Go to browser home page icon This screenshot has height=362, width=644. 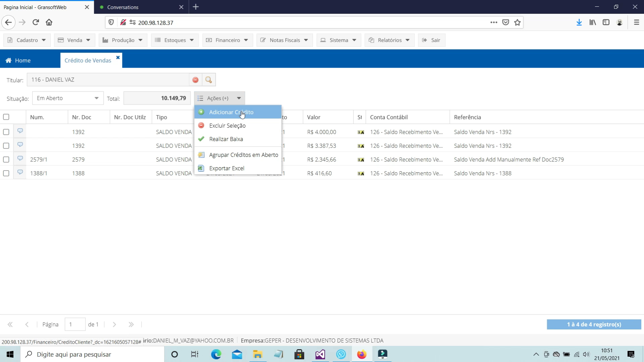pyautogui.click(x=49, y=22)
